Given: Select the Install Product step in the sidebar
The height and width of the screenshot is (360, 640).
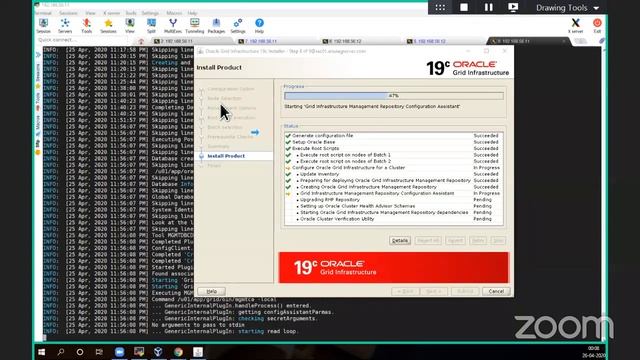Looking at the screenshot, I should coord(226,156).
